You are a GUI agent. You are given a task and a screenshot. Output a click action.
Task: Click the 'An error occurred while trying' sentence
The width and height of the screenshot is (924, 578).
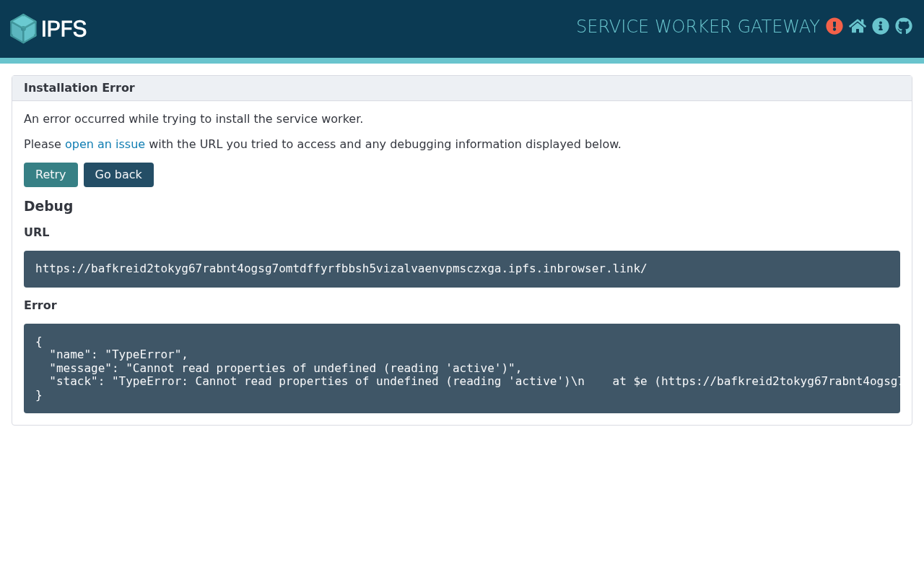(193, 119)
